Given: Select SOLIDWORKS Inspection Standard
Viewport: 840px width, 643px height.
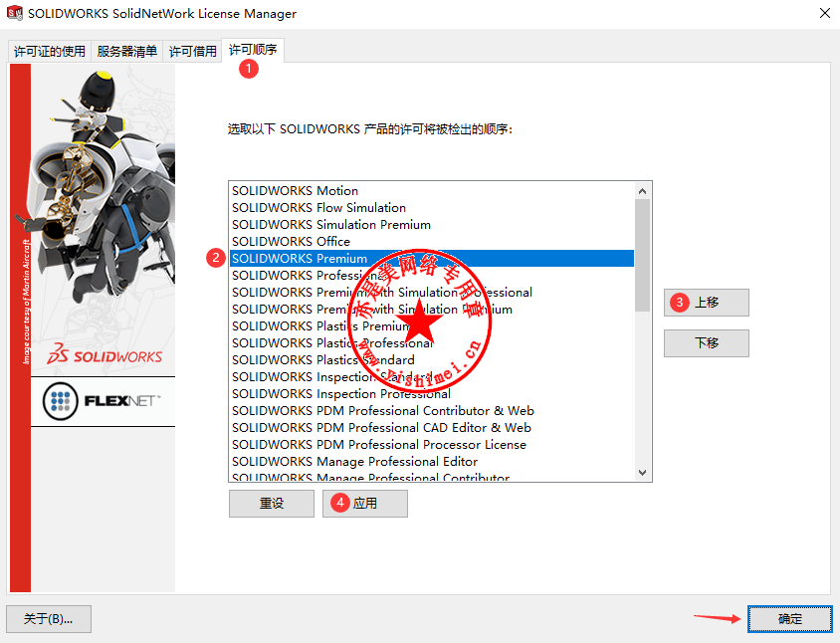Looking at the screenshot, I should (432, 376).
